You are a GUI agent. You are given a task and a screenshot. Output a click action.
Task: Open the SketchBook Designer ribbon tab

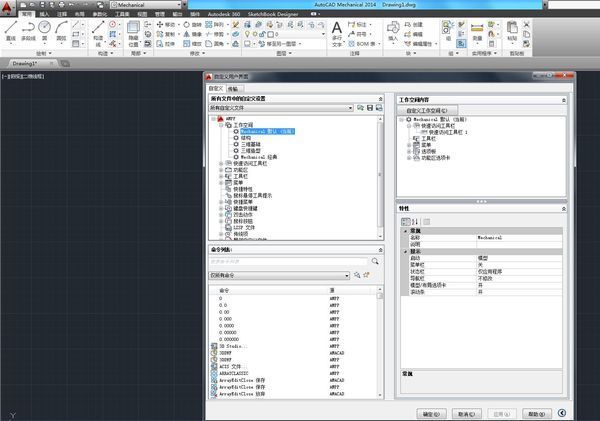pyautogui.click(x=273, y=14)
